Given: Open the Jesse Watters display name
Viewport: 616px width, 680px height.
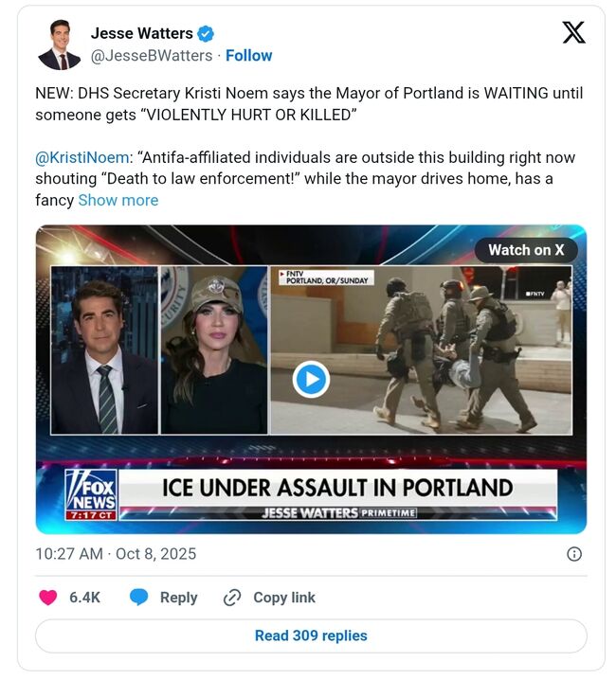Looking at the screenshot, I should tap(141, 34).
